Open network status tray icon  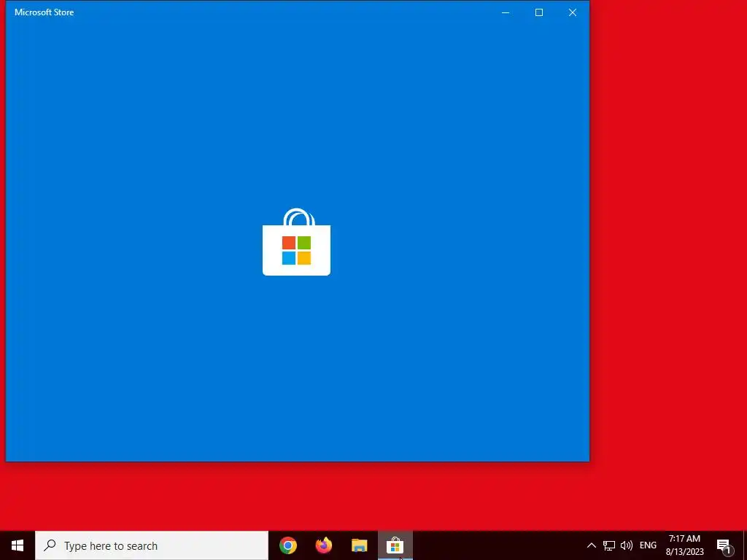[609, 545]
